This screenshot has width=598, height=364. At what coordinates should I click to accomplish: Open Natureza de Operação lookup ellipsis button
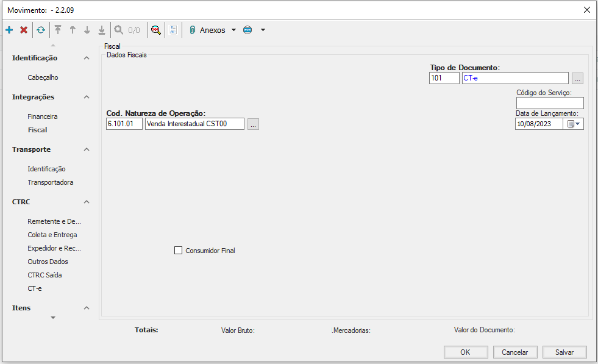point(253,124)
